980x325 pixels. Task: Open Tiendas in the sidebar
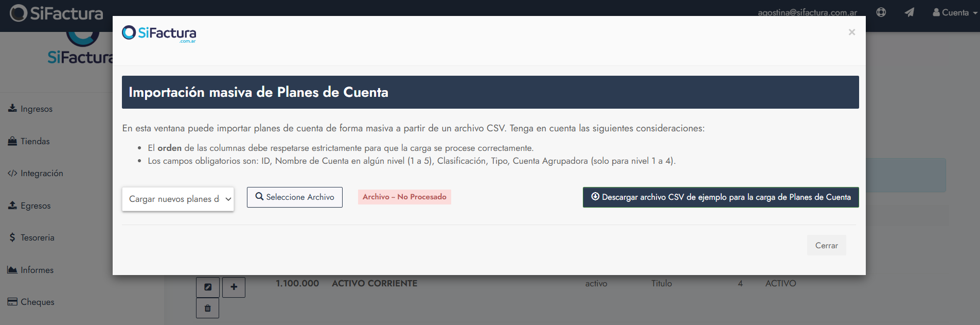point(34,141)
